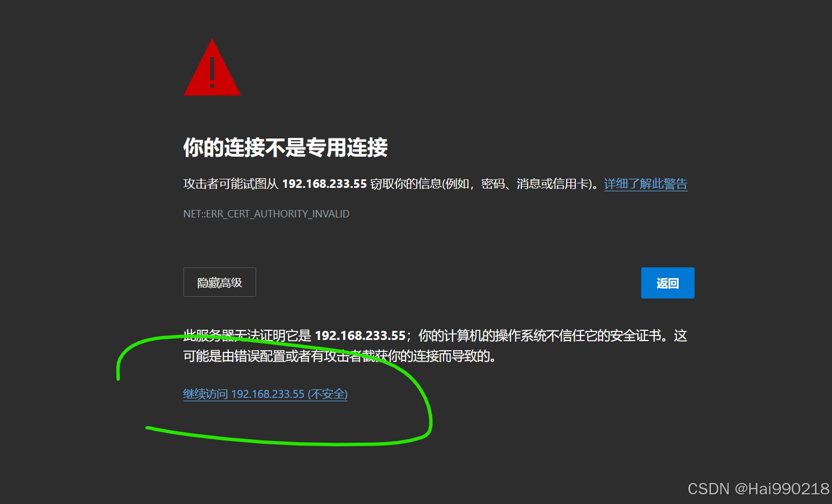Click the (不安全) part of the proceed link
The height and width of the screenshot is (504, 832).
[328, 394]
